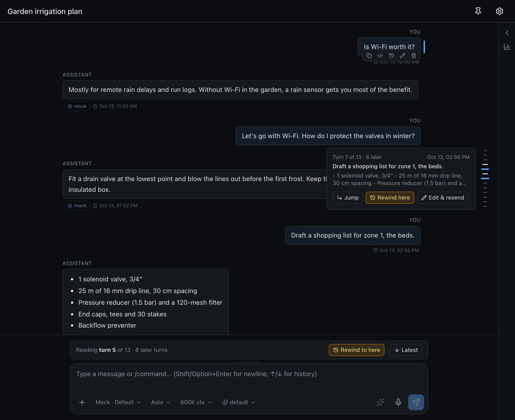Open the default persona dropdown
Image resolution: width=515 pixels, height=420 pixels.
[x=239, y=402]
